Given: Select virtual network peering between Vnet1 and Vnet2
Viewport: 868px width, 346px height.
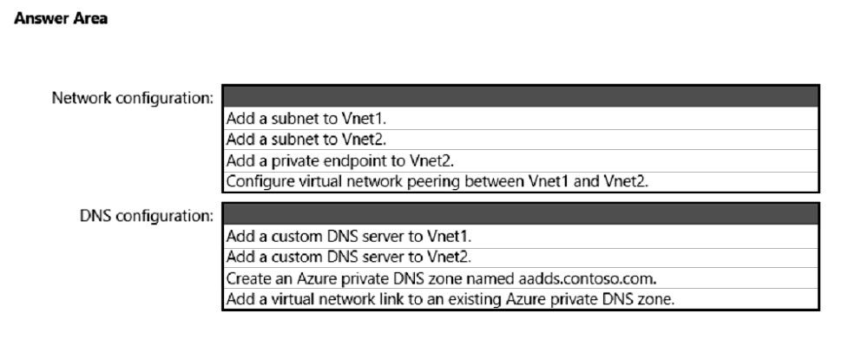Looking at the screenshot, I should (520, 182).
